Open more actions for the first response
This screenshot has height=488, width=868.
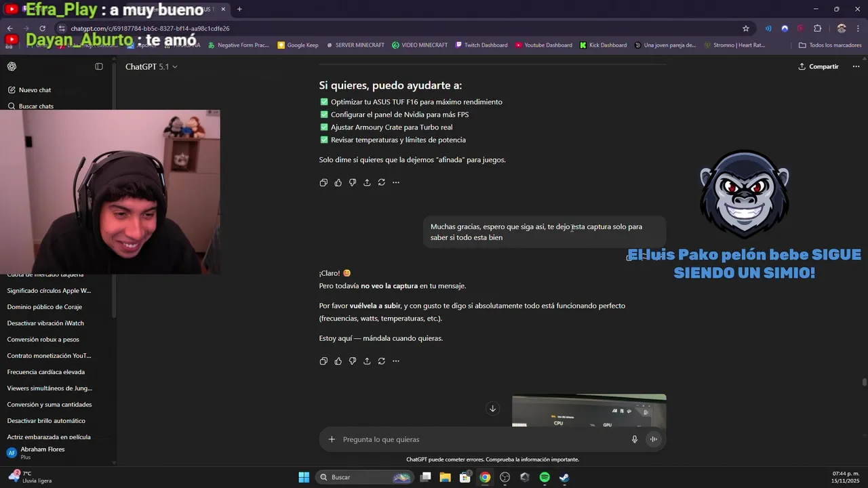[396, 182]
